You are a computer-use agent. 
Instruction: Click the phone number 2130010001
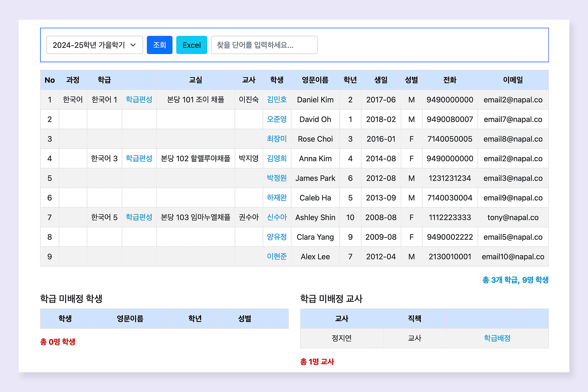pos(450,257)
